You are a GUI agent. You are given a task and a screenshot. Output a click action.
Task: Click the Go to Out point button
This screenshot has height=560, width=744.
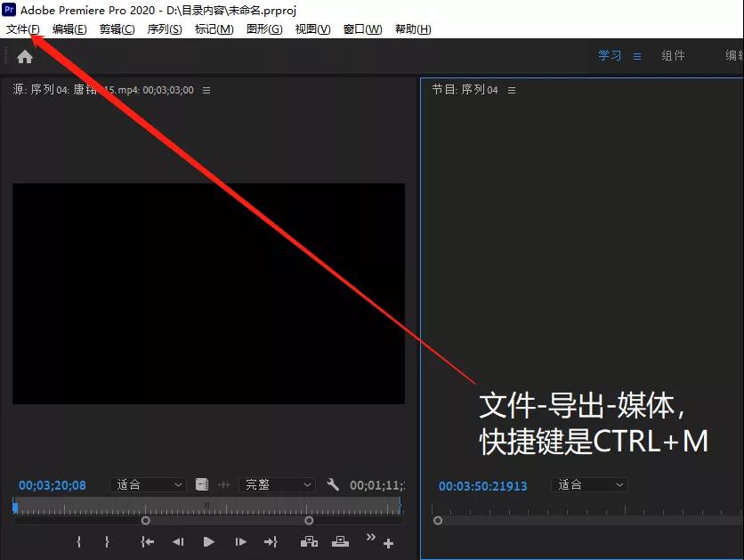pos(271,541)
